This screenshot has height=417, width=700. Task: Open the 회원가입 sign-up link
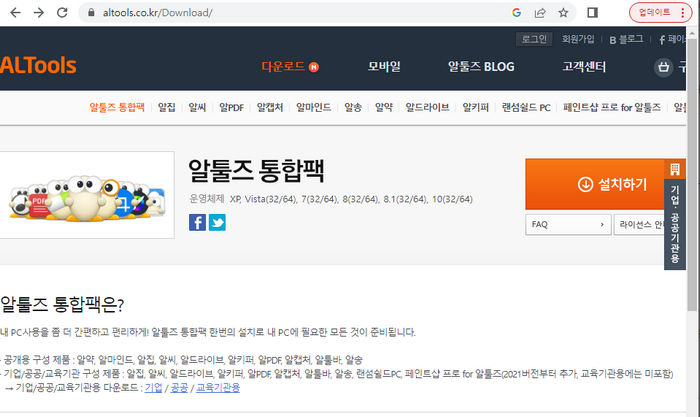[578, 39]
